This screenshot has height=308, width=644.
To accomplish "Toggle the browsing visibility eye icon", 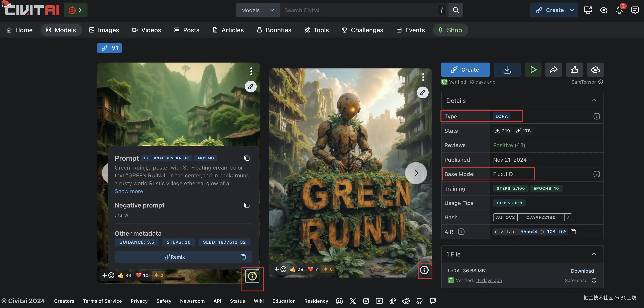I will pos(603,10).
